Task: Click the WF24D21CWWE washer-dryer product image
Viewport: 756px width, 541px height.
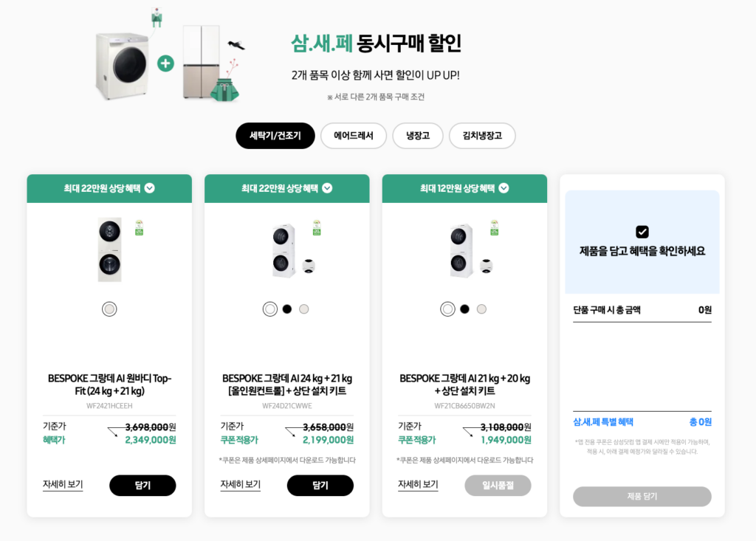Action: click(x=284, y=249)
